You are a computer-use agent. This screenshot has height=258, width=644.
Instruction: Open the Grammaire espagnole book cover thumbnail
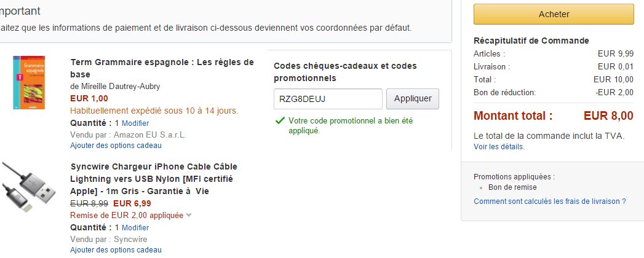tap(29, 82)
